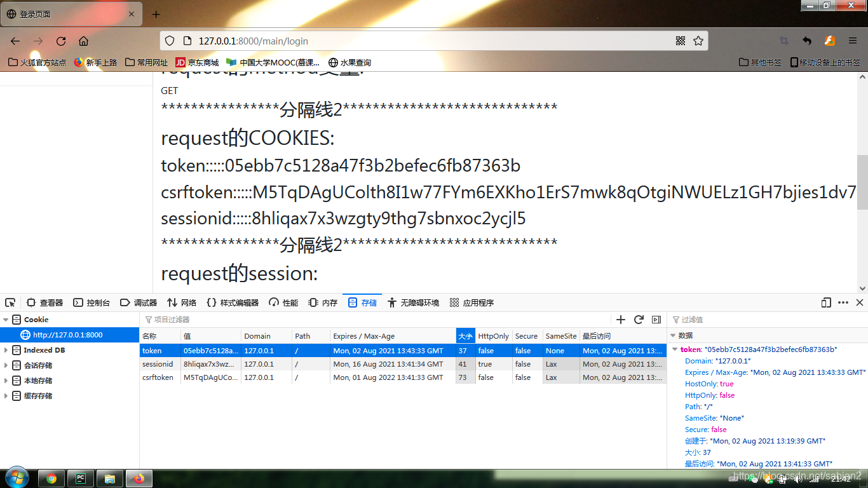Sort by the SameSite column header
This screenshot has height=488, width=868.
tap(561, 336)
